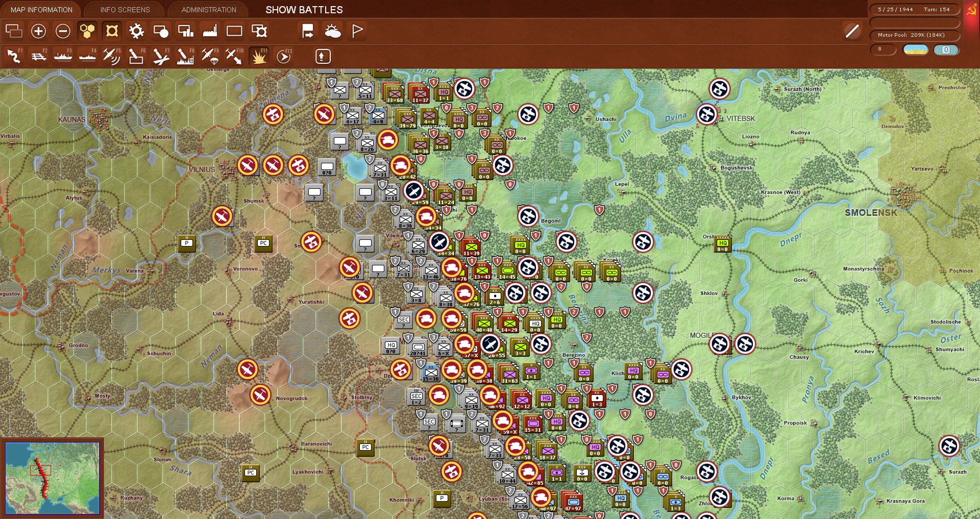Click the Baranovichi town label
980x519 pixels.
click(316, 444)
